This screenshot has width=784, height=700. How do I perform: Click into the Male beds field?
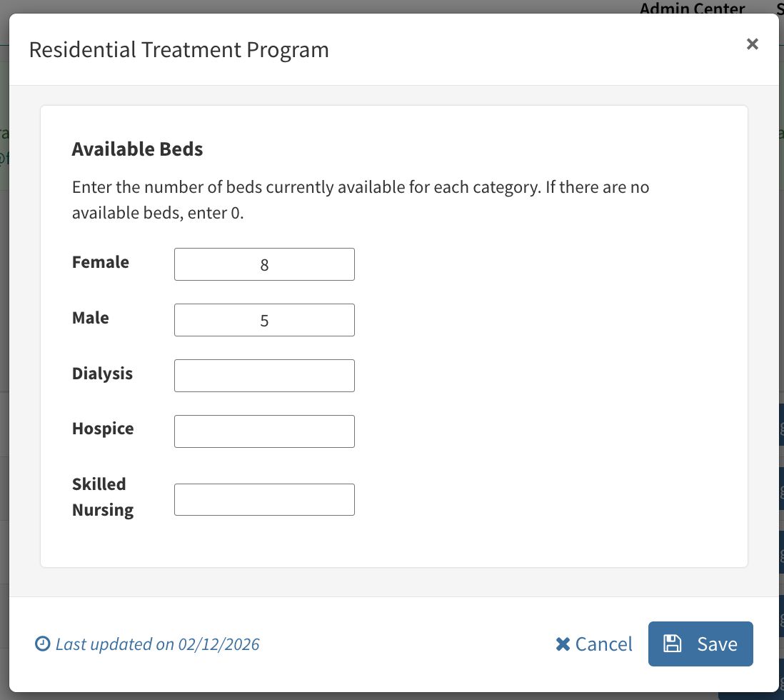click(264, 320)
